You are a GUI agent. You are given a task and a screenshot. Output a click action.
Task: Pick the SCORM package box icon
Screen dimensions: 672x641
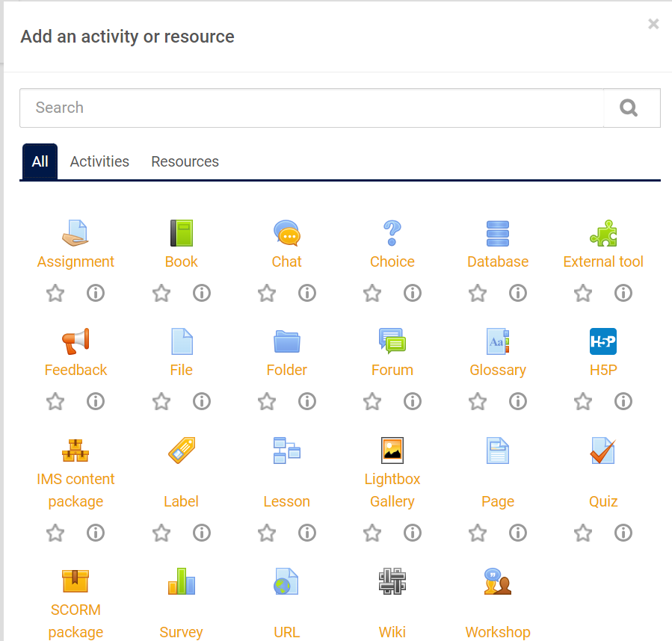[x=75, y=581]
